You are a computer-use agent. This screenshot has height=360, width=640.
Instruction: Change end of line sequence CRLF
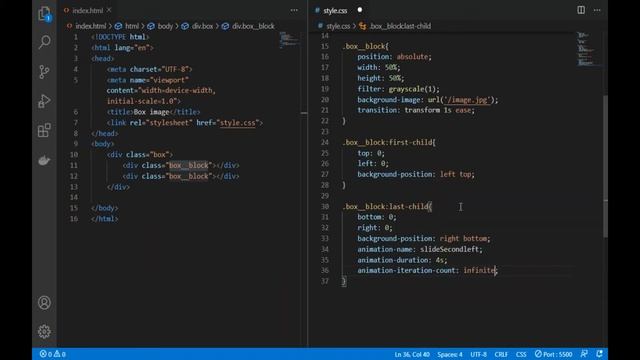pyautogui.click(x=501, y=354)
